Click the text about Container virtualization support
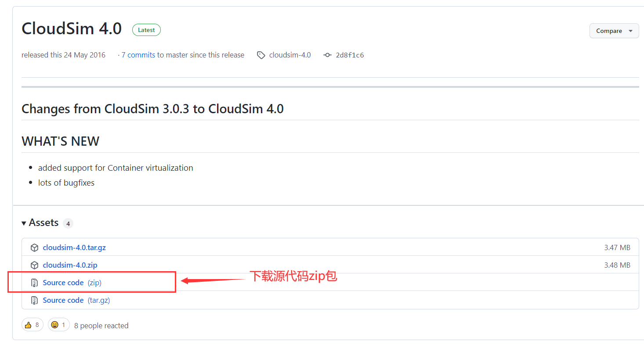The image size is (644, 355). pyautogui.click(x=116, y=168)
